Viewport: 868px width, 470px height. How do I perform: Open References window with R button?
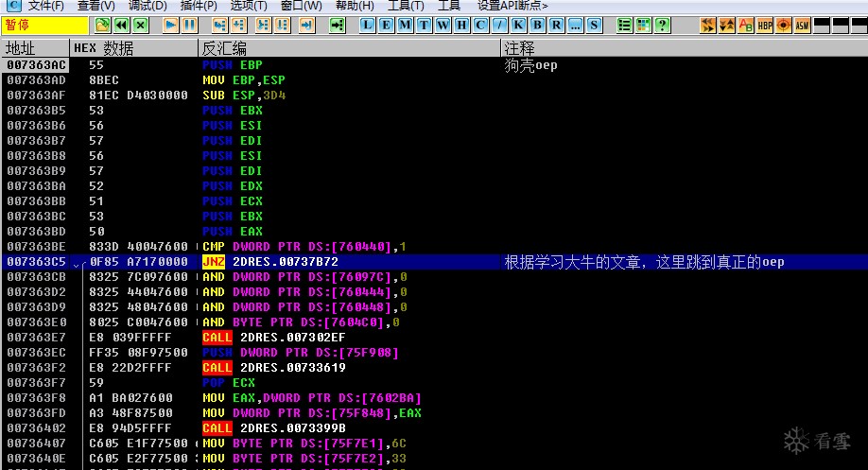[x=556, y=25]
